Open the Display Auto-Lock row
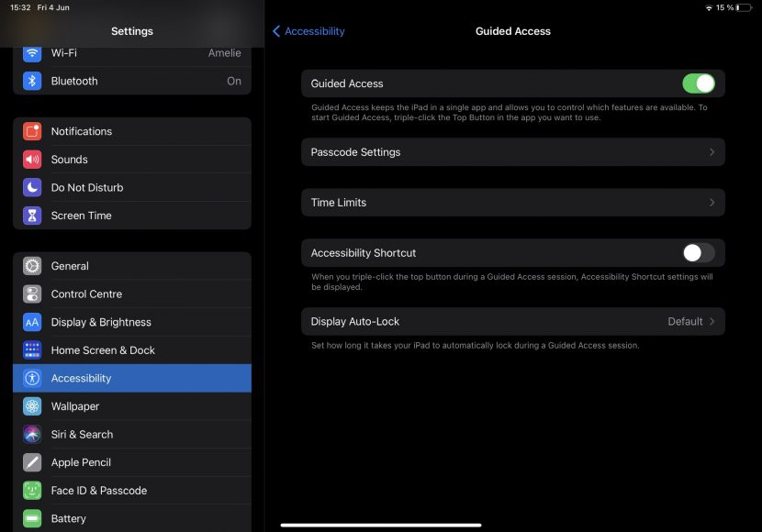762x532 pixels. 513,321
